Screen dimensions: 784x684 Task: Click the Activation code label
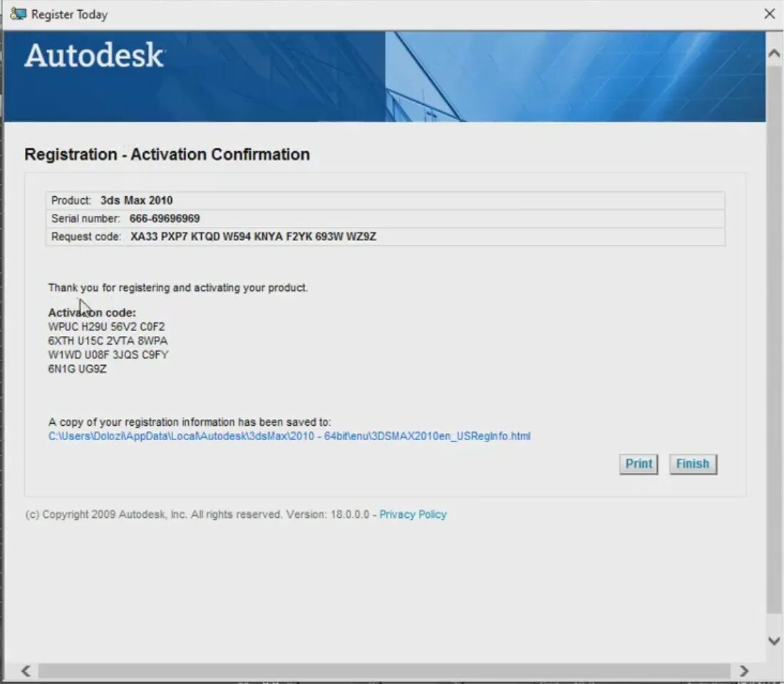click(x=92, y=312)
